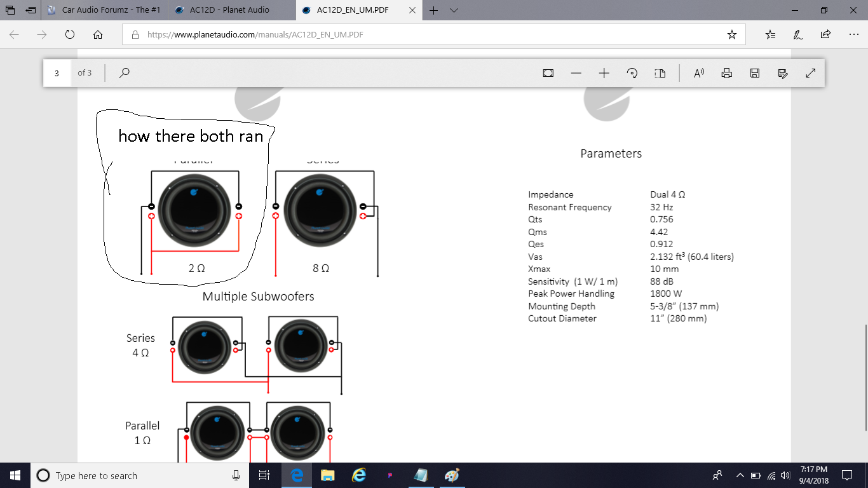Open a new browser tab
Image resolution: width=868 pixels, height=488 pixels.
pyautogui.click(x=434, y=10)
